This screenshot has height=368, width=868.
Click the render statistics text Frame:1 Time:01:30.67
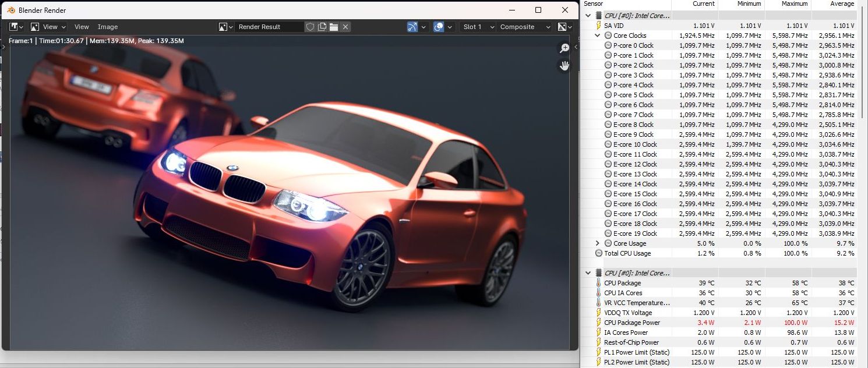tap(96, 41)
